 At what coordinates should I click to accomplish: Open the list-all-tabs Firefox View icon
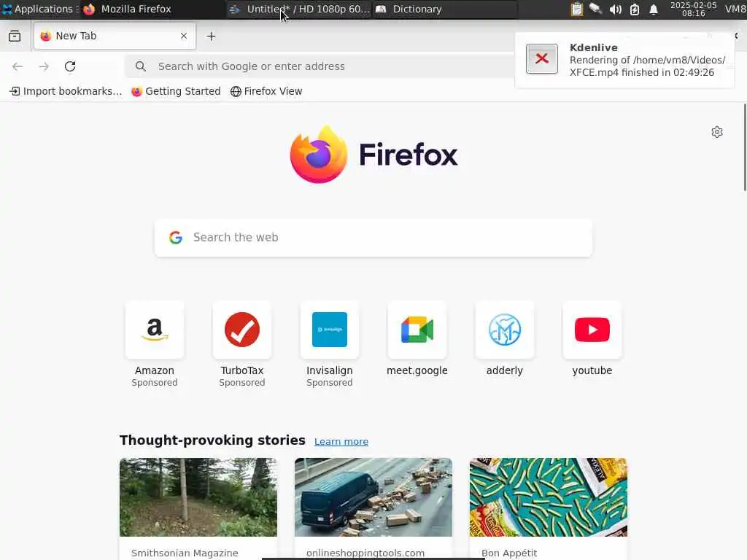pos(15,36)
